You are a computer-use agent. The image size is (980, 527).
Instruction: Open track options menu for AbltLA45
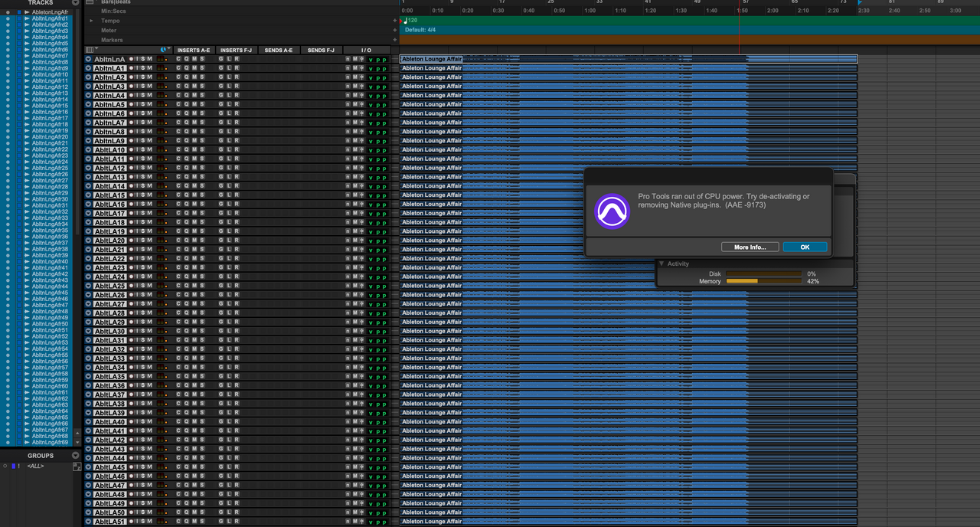click(x=89, y=467)
